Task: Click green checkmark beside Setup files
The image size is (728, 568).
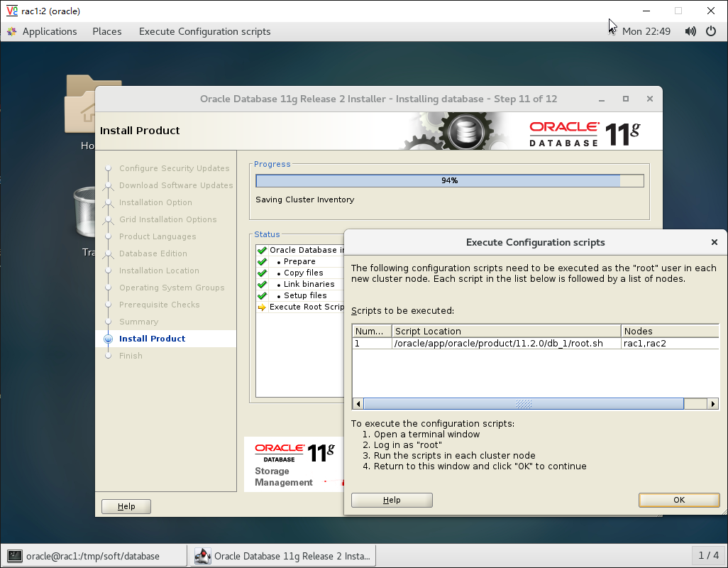Action: 262,295
